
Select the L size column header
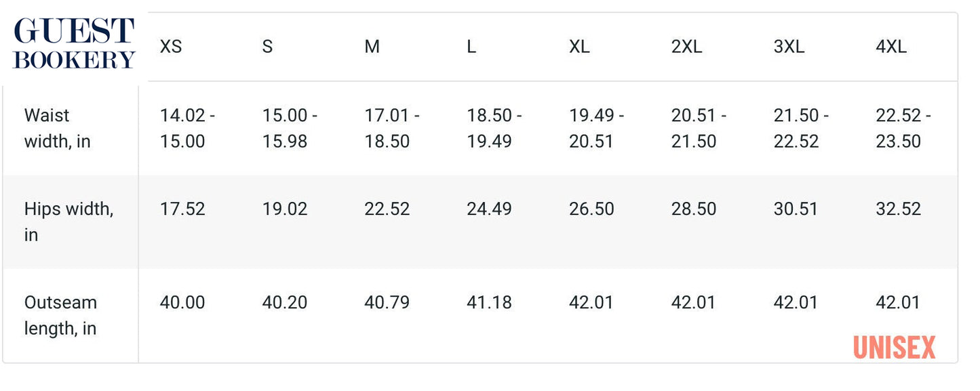coord(471,47)
